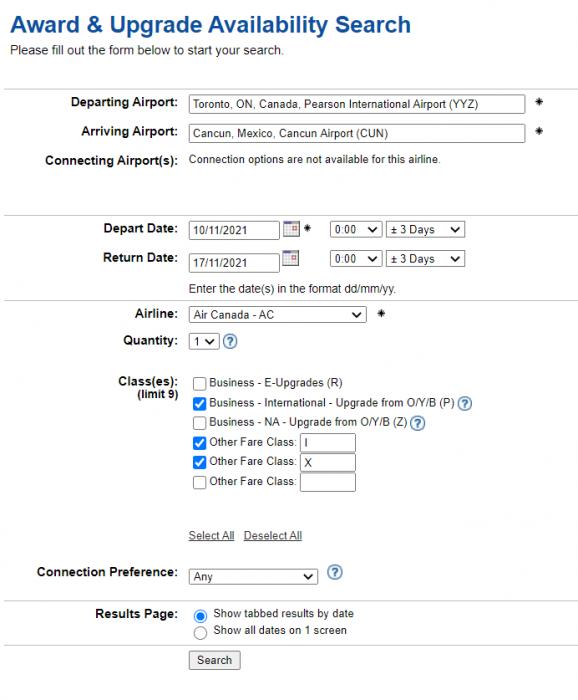Click the Search button

(215, 660)
